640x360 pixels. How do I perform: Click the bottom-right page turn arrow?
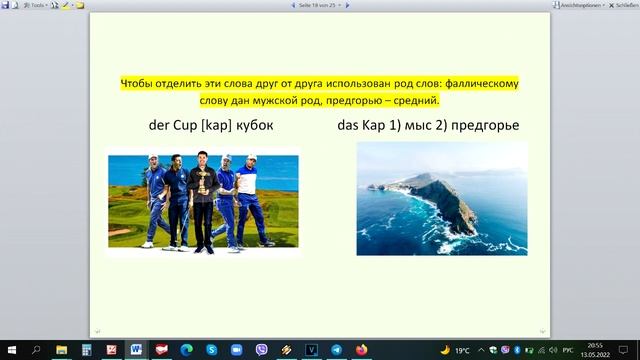point(542,331)
